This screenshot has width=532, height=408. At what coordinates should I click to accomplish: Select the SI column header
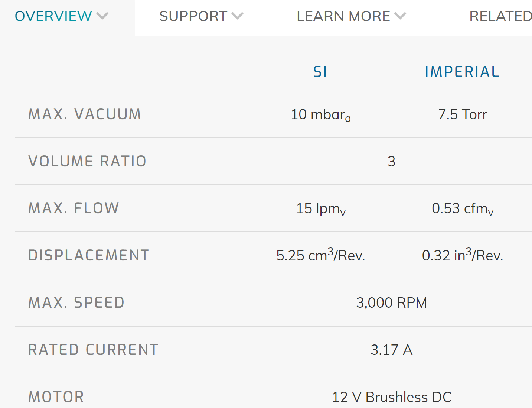320,72
